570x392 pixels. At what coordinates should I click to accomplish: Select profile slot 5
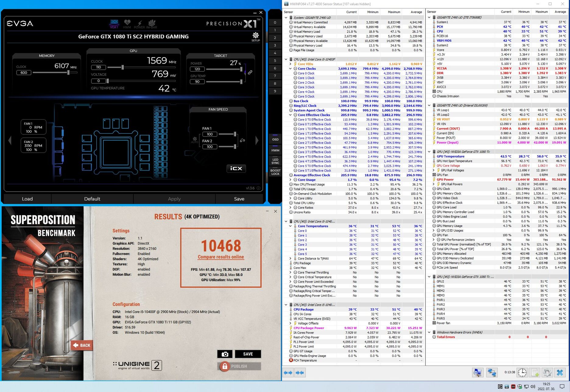point(275,61)
